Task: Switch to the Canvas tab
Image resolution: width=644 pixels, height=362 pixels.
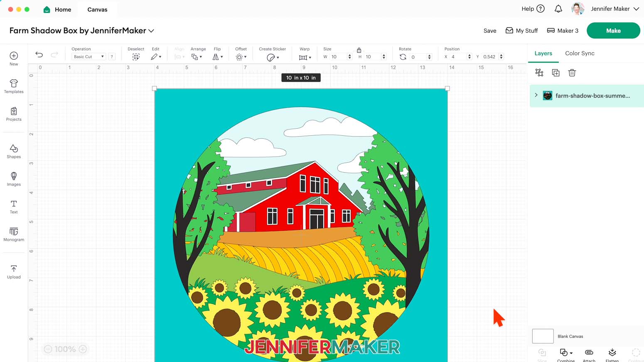Action: point(97,10)
